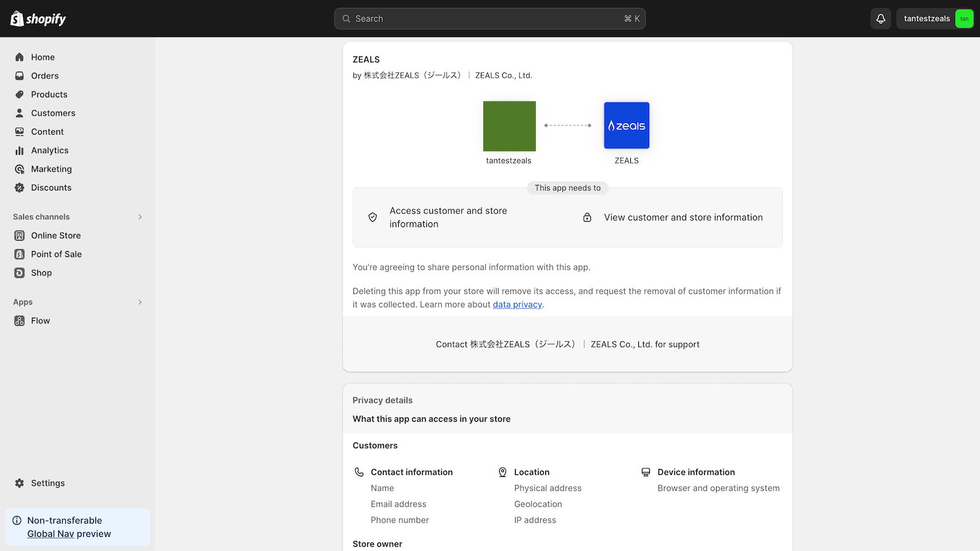Click the Phone number text
This screenshot has width=980, height=551.
pyautogui.click(x=400, y=520)
